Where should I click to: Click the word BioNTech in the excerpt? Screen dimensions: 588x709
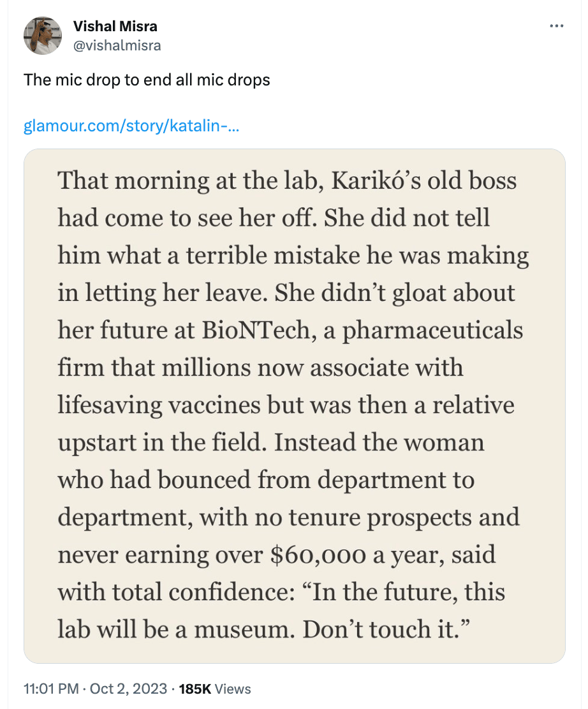pyautogui.click(x=255, y=330)
